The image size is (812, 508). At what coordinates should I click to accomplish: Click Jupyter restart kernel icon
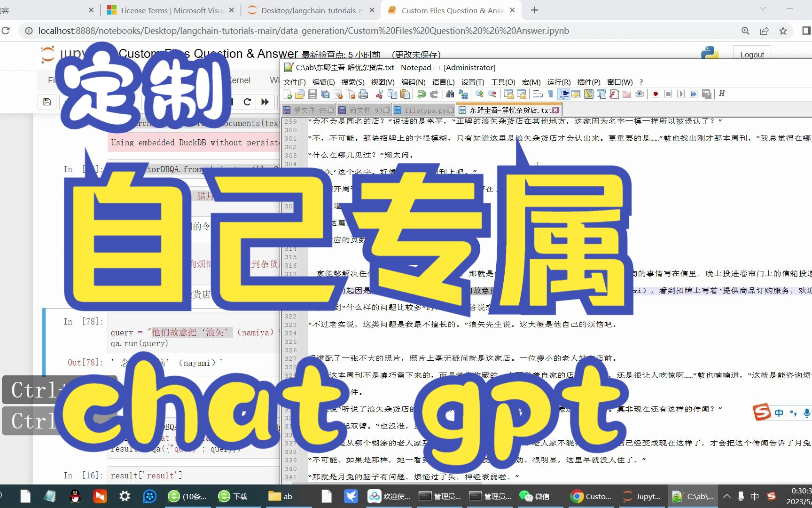tap(247, 102)
